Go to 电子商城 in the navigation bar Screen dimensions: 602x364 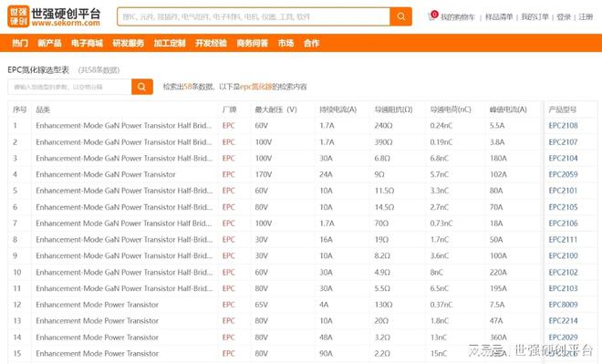coord(87,43)
